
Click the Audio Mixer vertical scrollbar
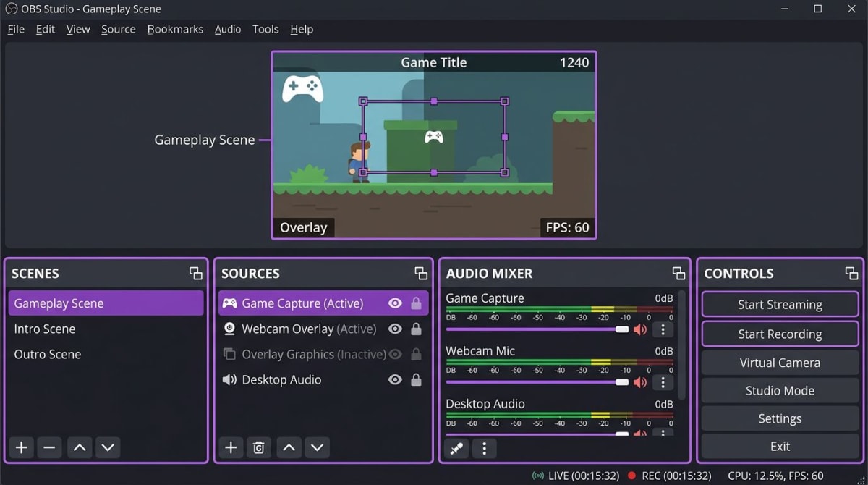pyautogui.click(x=681, y=345)
